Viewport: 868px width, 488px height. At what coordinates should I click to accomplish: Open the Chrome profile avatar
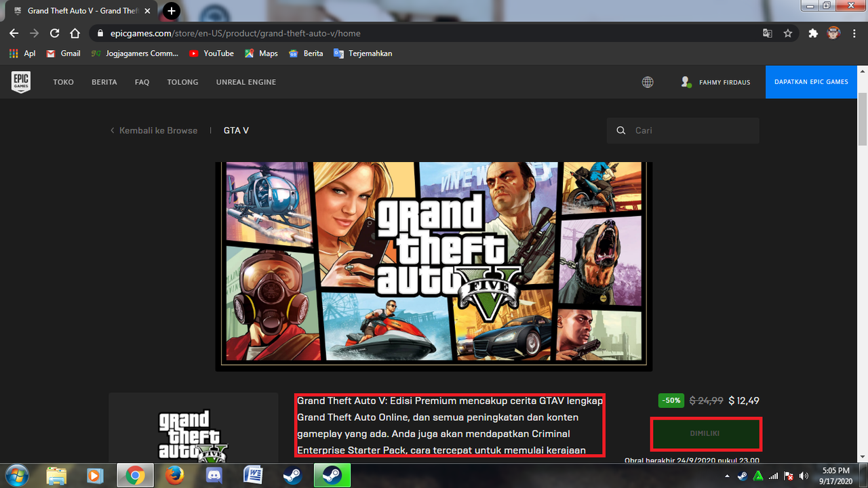(x=834, y=33)
